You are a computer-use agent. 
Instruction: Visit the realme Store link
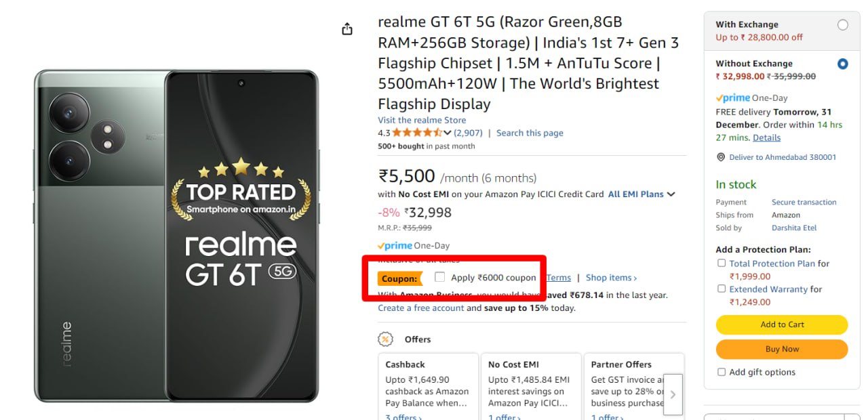(x=422, y=121)
